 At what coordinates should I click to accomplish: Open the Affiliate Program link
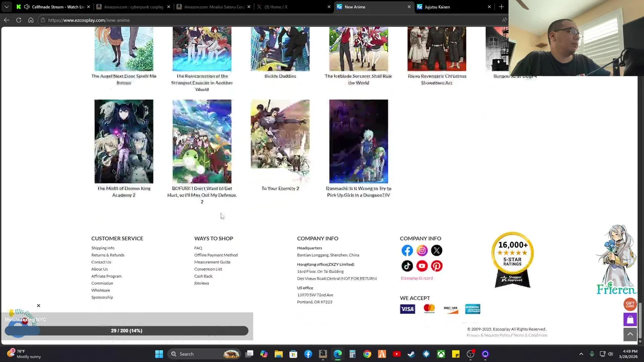coord(106,276)
